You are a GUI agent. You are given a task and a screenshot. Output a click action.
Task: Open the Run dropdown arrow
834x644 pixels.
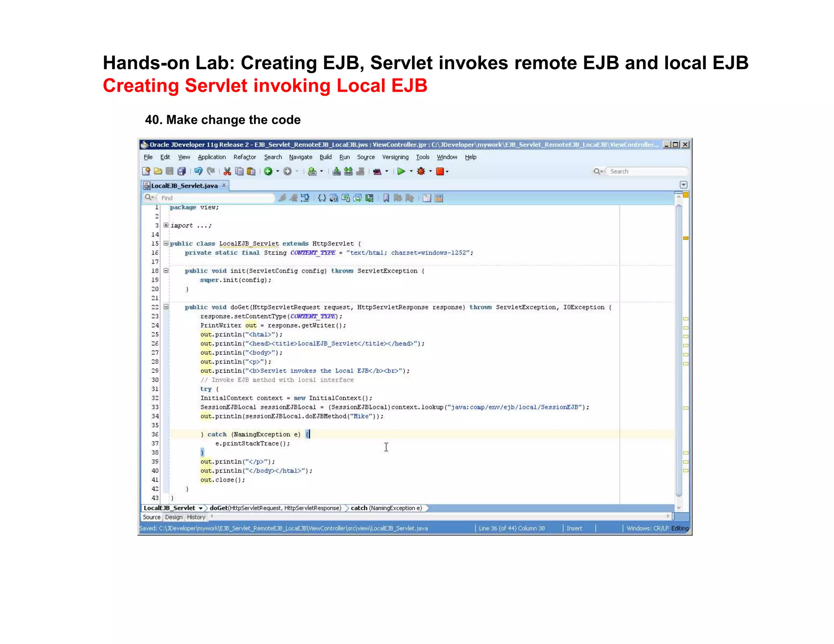(x=411, y=171)
